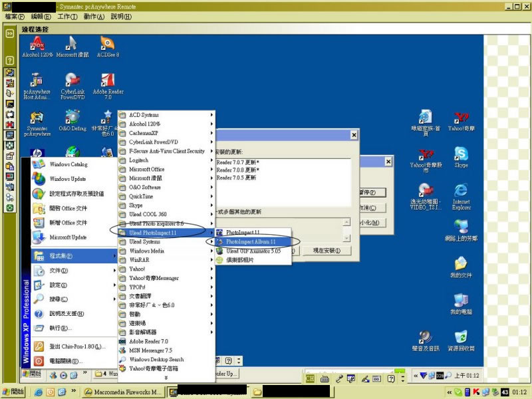Expand Microsoft Office program folder
Screen dimensions: 532x399
click(x=166, y=169)
